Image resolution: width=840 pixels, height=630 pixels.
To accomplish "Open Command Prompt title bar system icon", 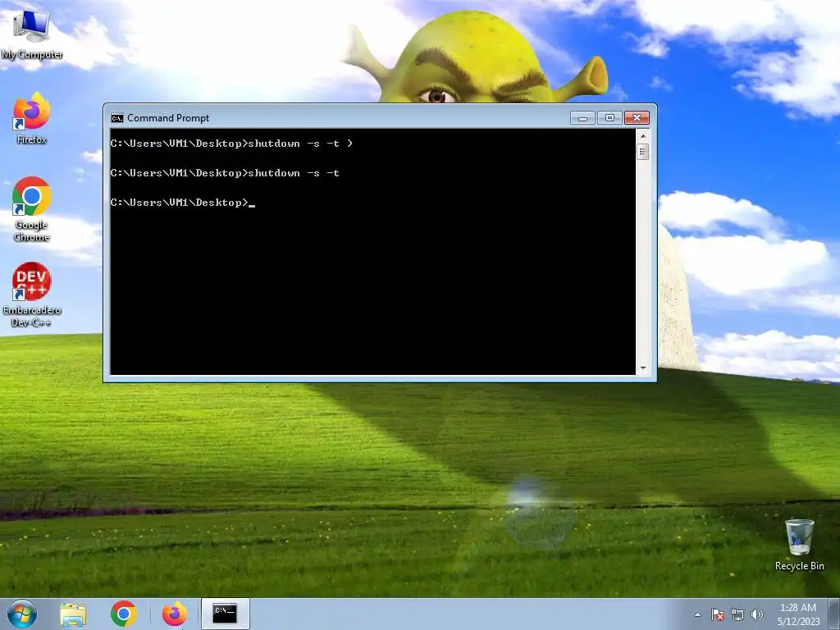I will click(116, 118).
